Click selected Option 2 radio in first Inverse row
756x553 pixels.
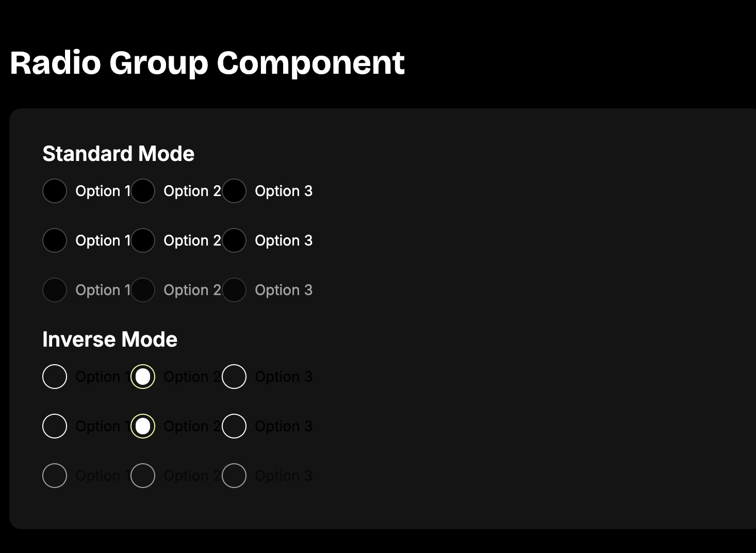pos(143,377)
